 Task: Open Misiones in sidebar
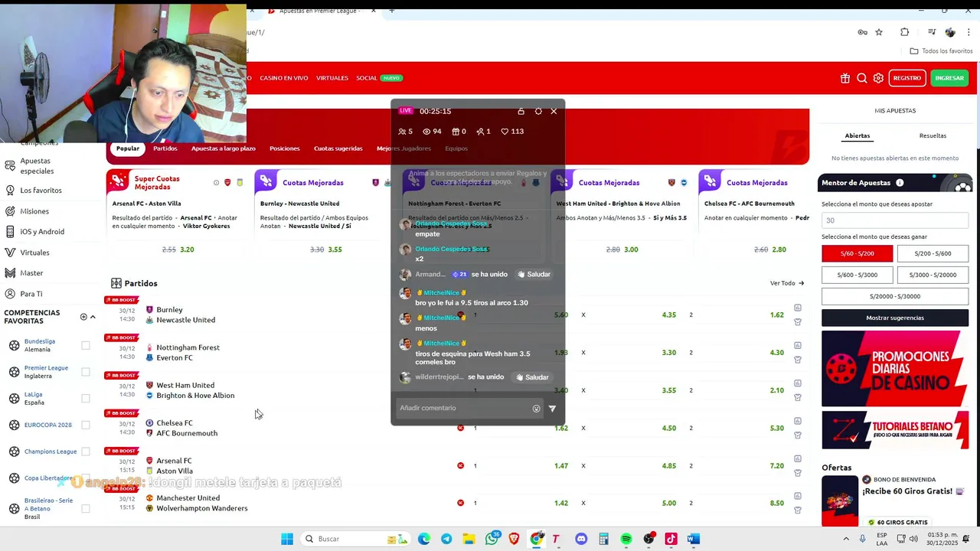click(34, 211)
